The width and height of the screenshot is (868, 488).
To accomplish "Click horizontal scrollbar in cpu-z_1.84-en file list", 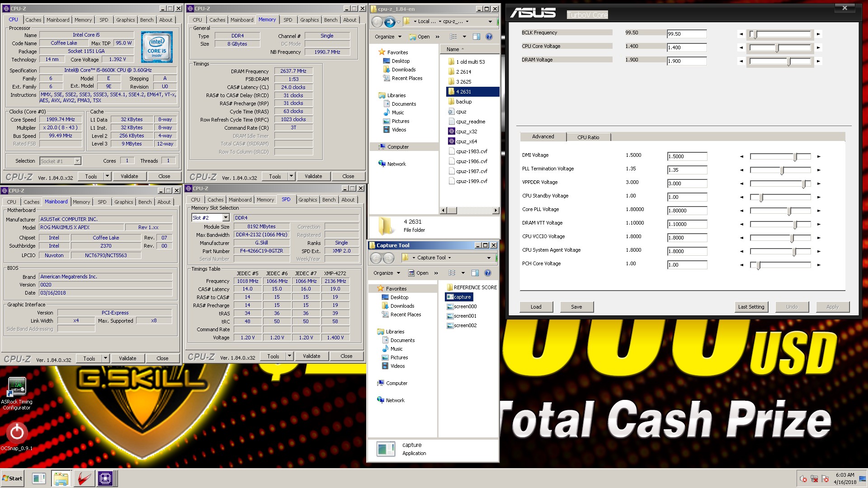I will click(470, 211).
